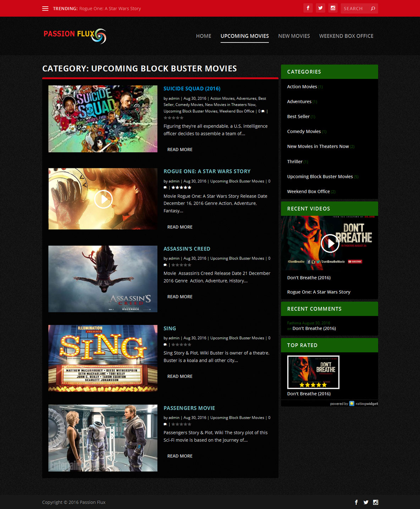Image resolution: width=420 pixels, height=509 pixels.
Task: Open the Twitter icon in red header
Action: point(320,8)
